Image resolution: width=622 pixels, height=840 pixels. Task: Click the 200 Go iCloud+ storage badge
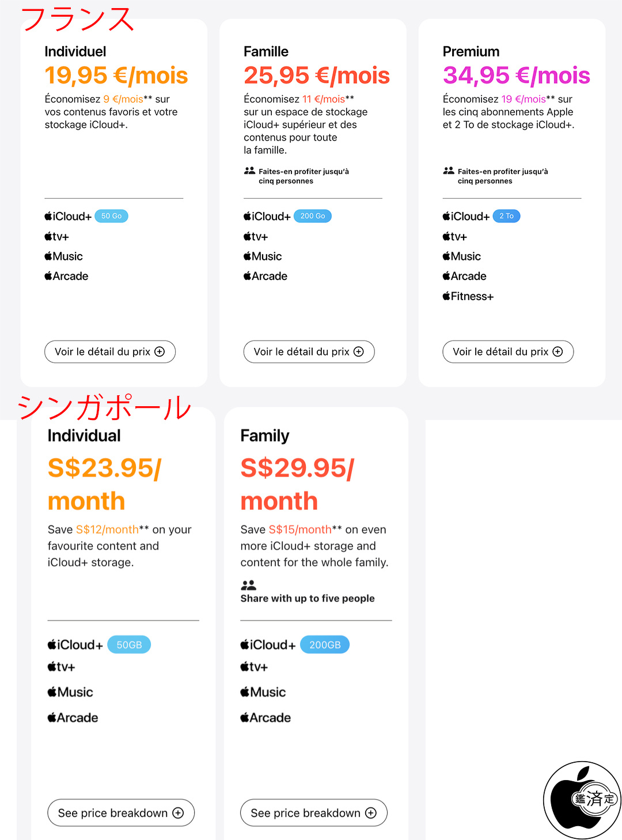[313, 216]
